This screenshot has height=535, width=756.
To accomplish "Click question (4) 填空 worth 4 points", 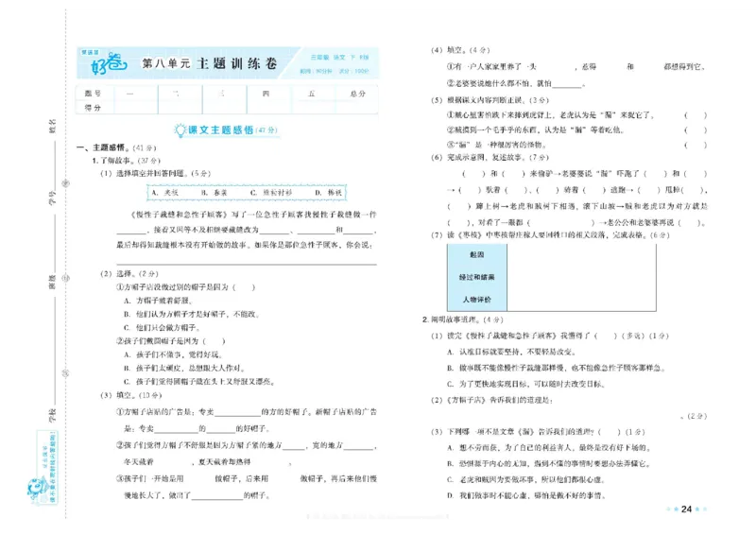I will [x=460, y=50].
